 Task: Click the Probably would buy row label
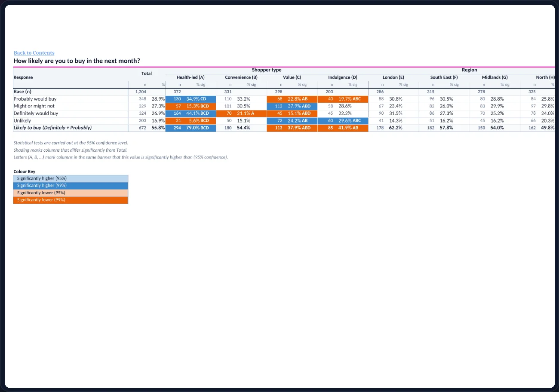click(35, 99)
